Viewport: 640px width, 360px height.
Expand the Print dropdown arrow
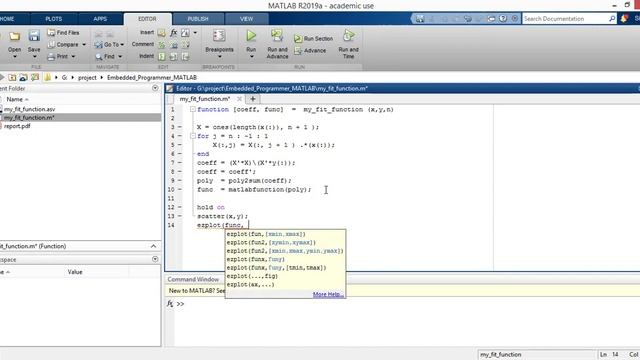73,56
